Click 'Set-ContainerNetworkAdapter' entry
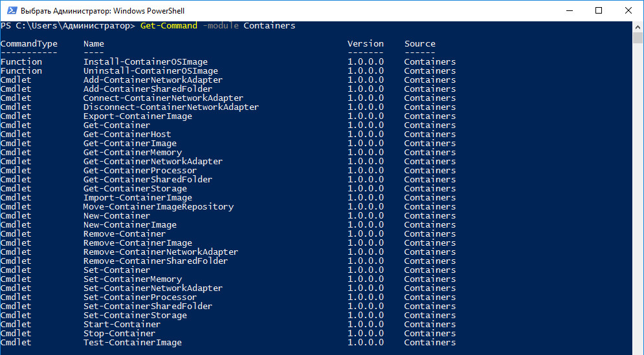 click(153, 288)
